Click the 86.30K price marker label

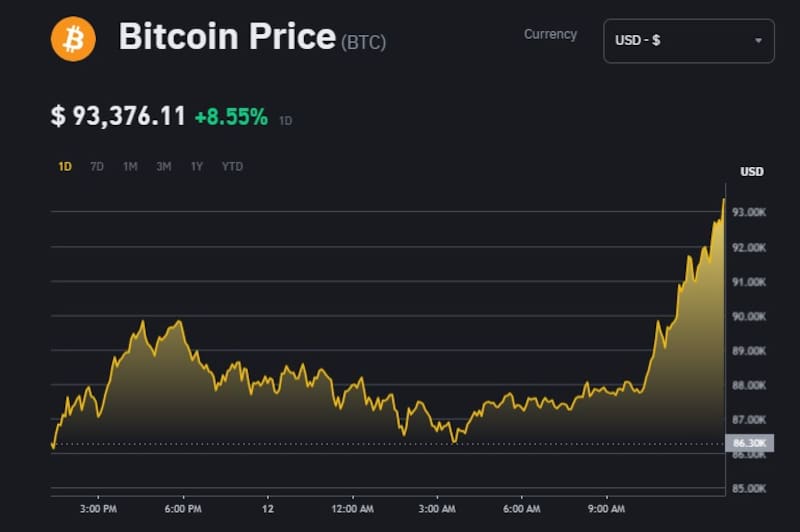(750, 442)
